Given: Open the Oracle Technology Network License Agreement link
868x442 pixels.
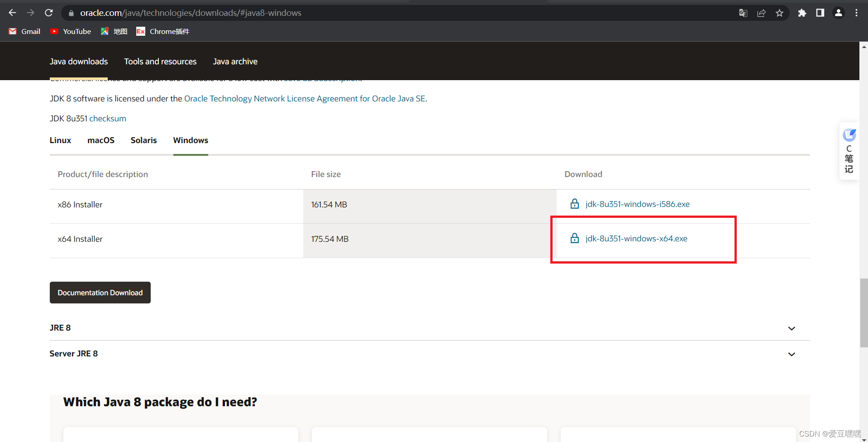Looking at the screenshot, I should pos(305,99).
